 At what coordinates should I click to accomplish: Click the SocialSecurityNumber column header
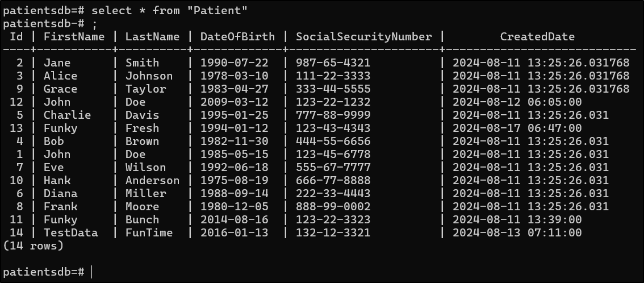tap(363, 37)
